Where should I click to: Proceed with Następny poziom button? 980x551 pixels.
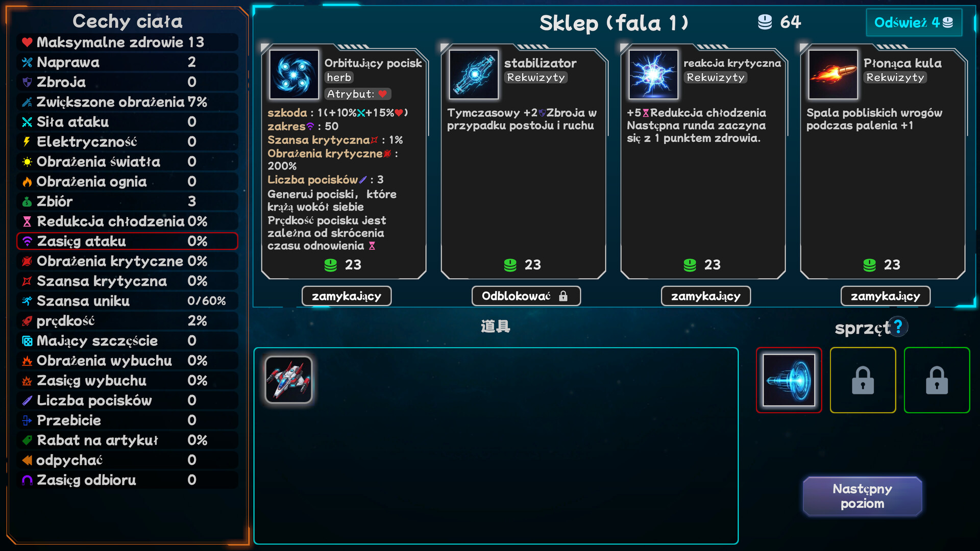coord(863,496)
